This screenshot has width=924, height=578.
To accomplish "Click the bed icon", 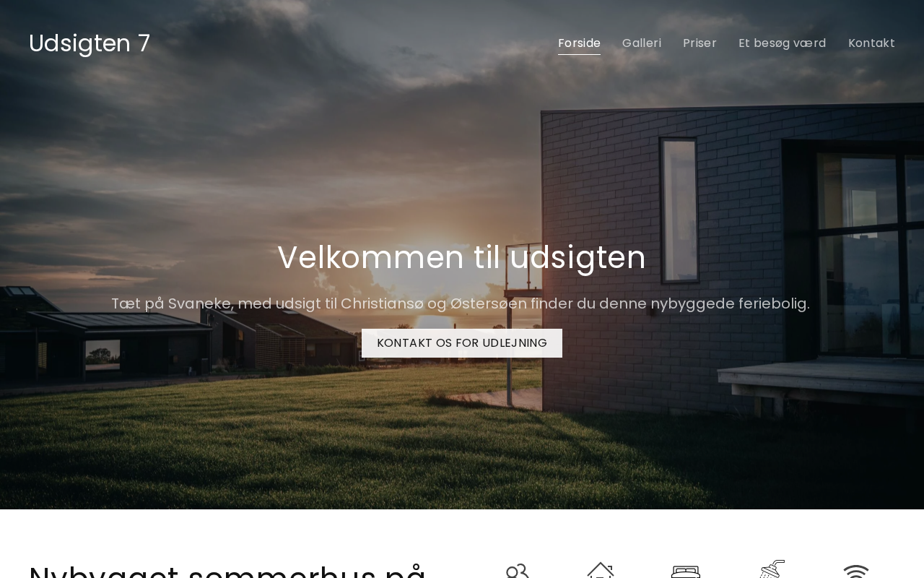I will point(686,571).
